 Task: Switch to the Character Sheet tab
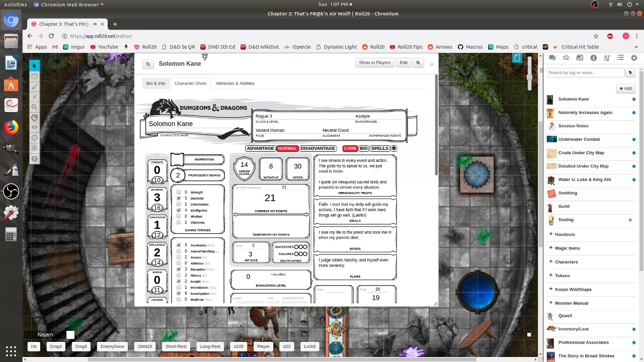coord(190,83)
